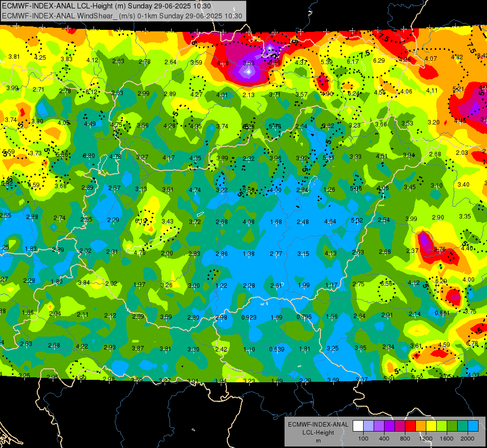Click the pale lavender legend swatch
This screenshot has height=448, width=487.
point(369,426)
